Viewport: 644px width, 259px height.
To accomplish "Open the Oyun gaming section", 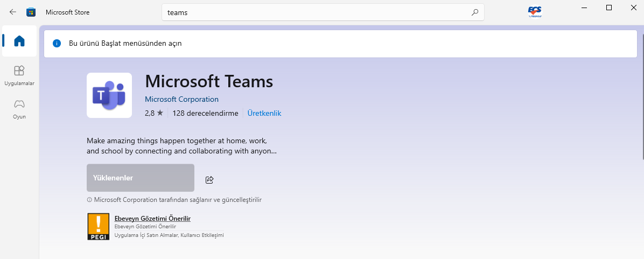I will (x=19, y=108).
